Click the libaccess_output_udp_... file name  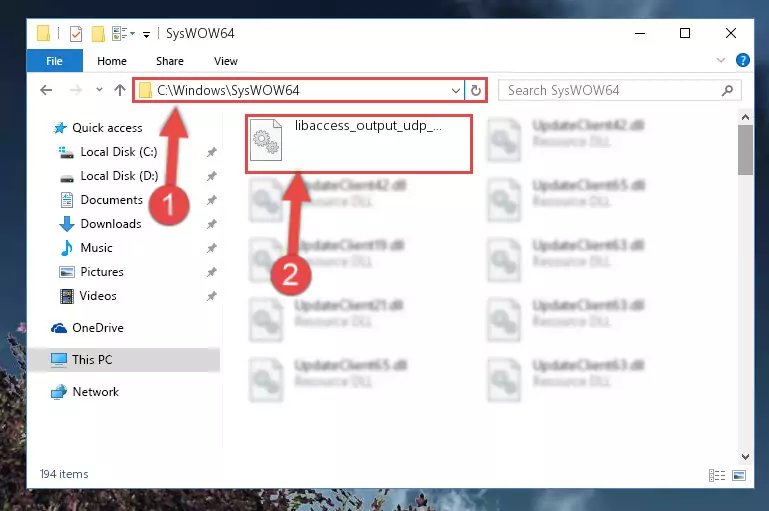pos(368,126)
